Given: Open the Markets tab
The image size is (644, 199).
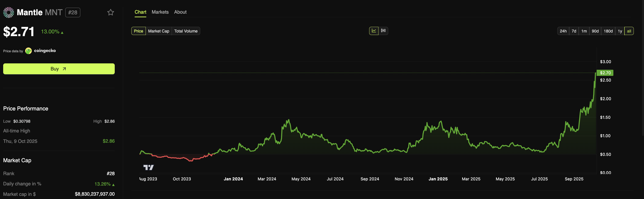Looking at the screenshot, I should pyautogui.click(x=160, y=12).
